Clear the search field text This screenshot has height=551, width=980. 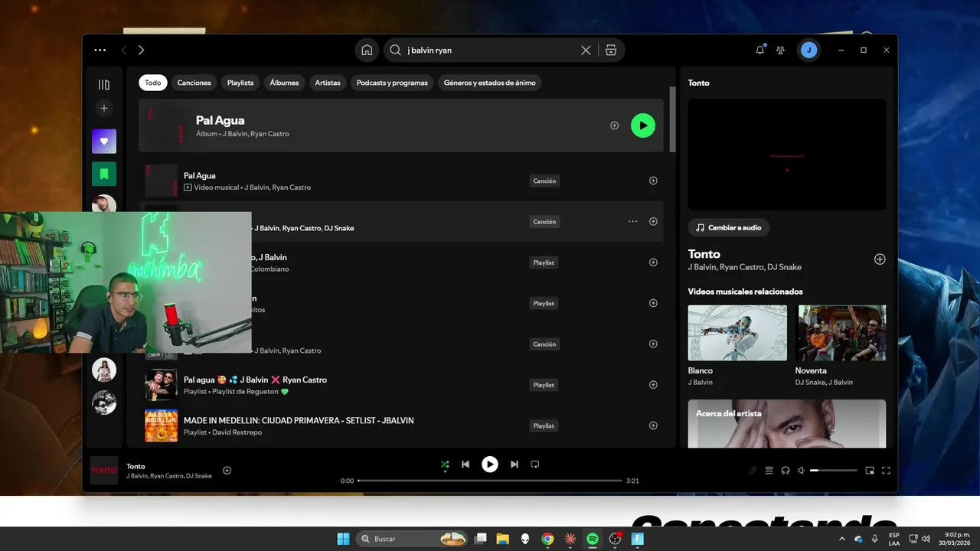tap(586, 50)
